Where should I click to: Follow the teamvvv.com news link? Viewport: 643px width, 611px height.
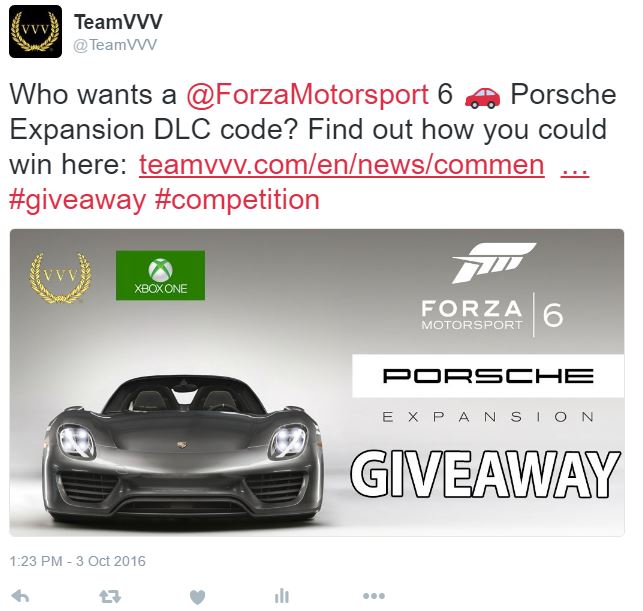pyautogui.click(x=342, y=165)
